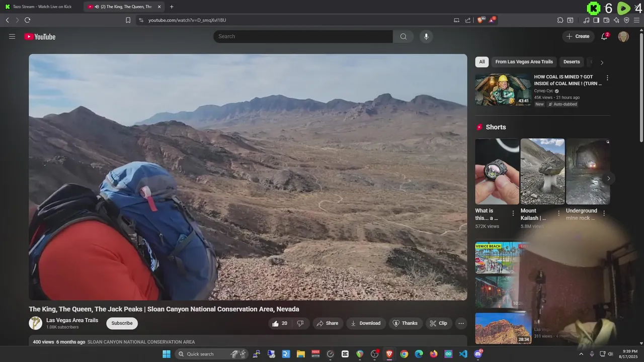Switch to Tazo Stream Kick tab
Screen dimensions: 644x362
[x=41, y=7]
